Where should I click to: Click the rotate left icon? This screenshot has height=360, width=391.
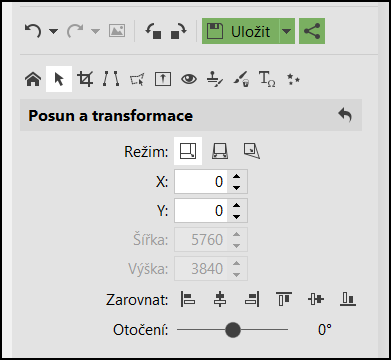point(153,32)
